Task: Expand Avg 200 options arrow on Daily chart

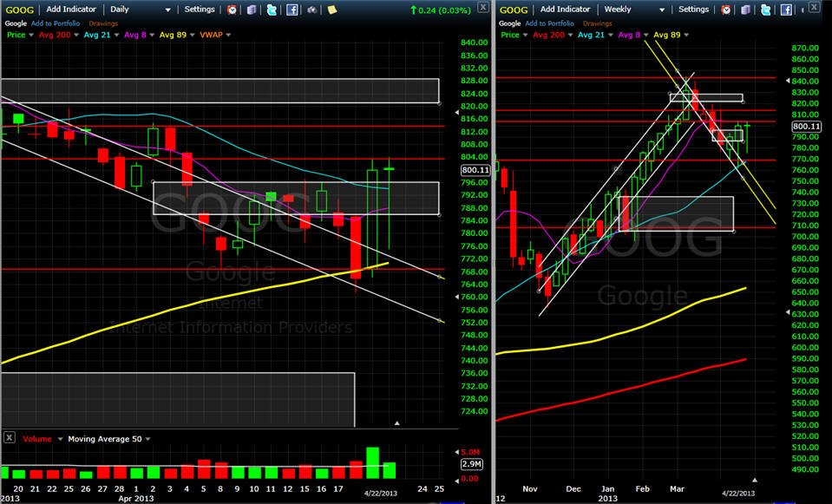Action: [76, 35]
